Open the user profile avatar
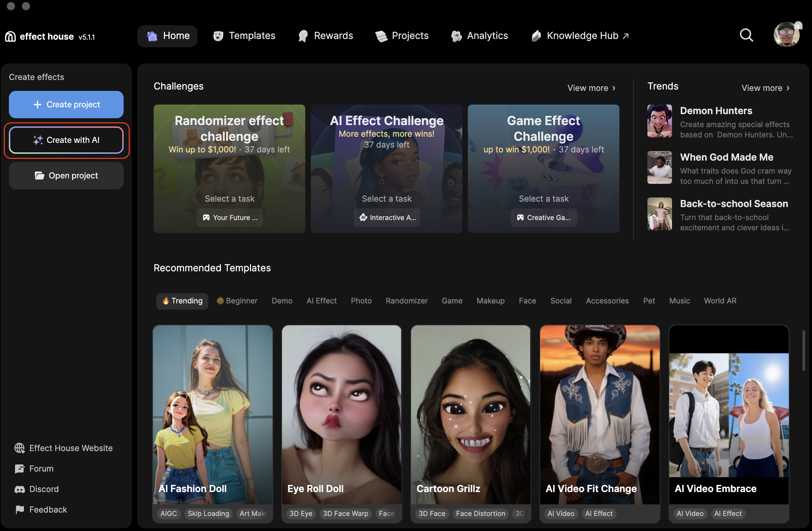This screenshot has width=812, height=531. coord(787,35)
